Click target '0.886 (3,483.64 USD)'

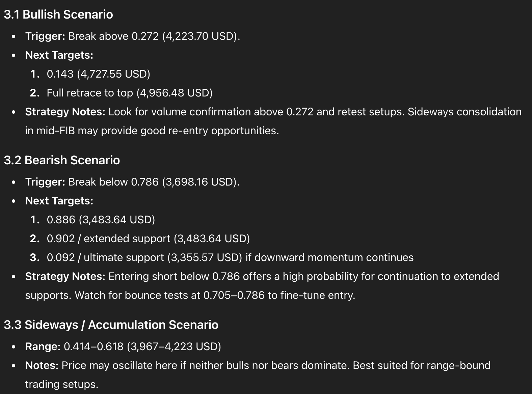(101, 220)
